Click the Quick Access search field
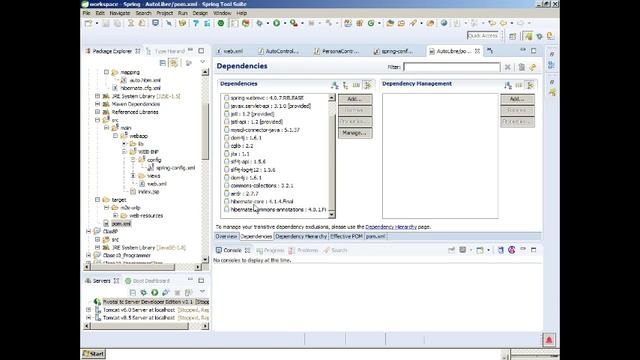The height and width of the screenshot is (360, 640). point(483,36)
